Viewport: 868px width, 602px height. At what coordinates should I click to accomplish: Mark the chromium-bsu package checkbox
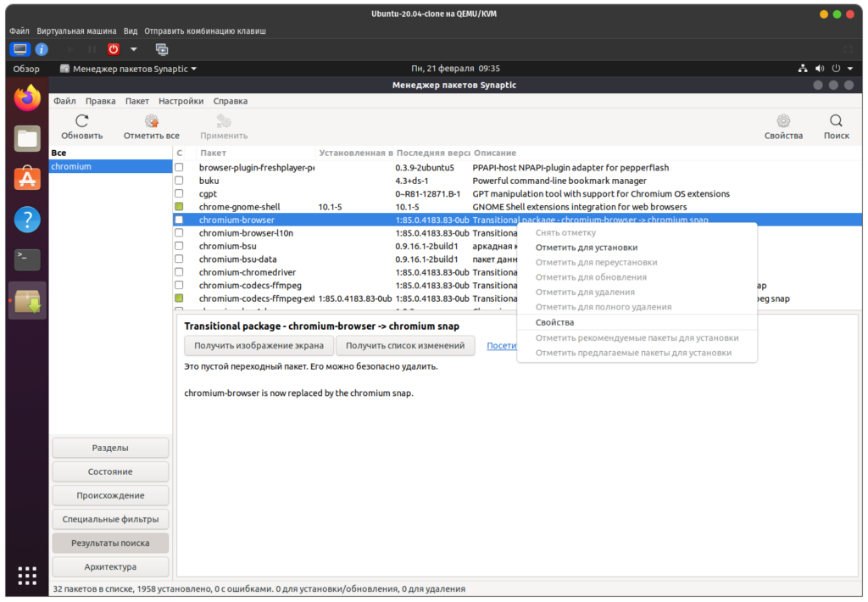[x=179, y=246]
